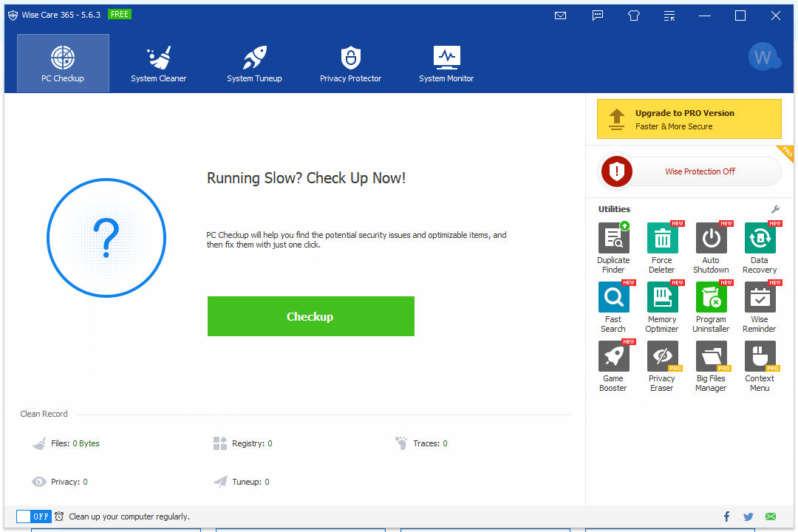Screen dimensions: 798x532
Task: Click the wrench icon beside Utilities
Action: point(775,209)
